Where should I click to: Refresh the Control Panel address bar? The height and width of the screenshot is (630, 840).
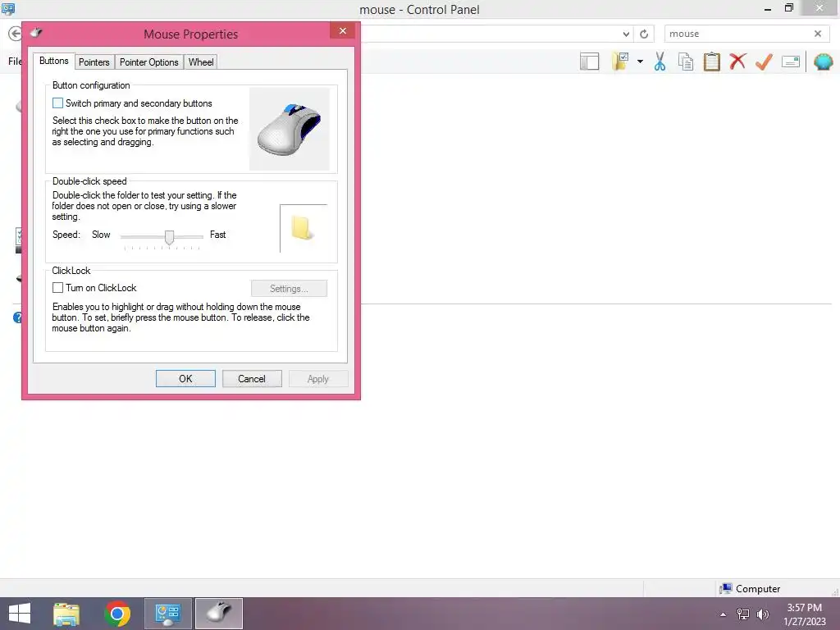point(644,34)
